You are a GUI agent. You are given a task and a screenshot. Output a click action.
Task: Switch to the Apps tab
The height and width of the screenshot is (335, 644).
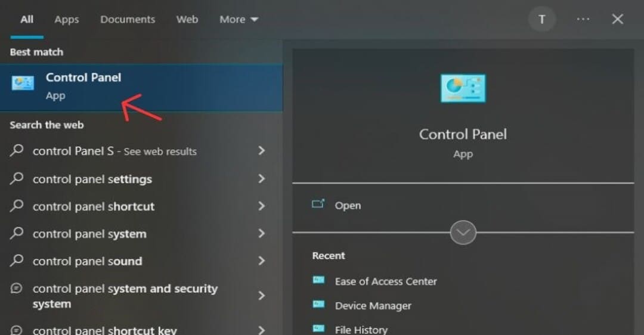coord(67,20)
